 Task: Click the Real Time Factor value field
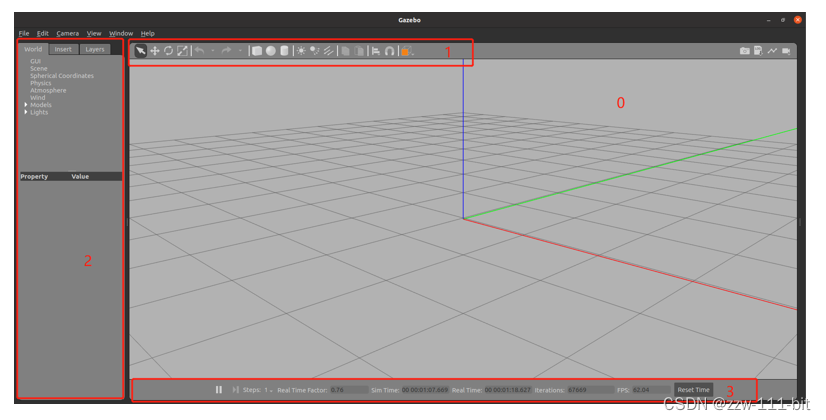click(x=349, y=390)
